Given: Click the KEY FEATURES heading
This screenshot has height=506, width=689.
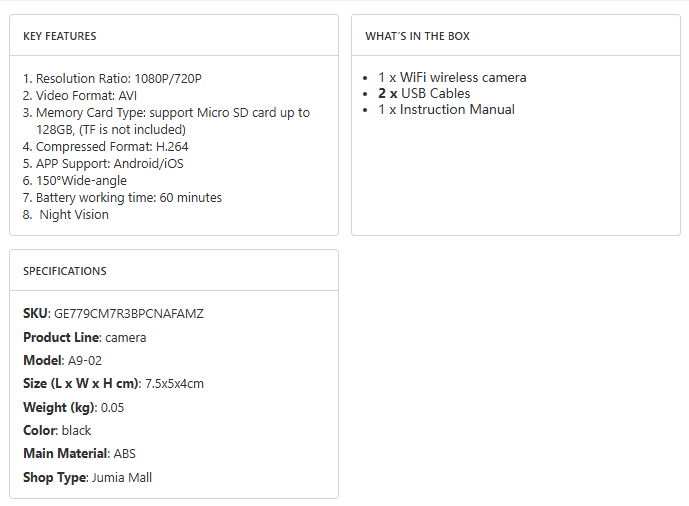Looking at the screenshot, I should pos(60,36).
